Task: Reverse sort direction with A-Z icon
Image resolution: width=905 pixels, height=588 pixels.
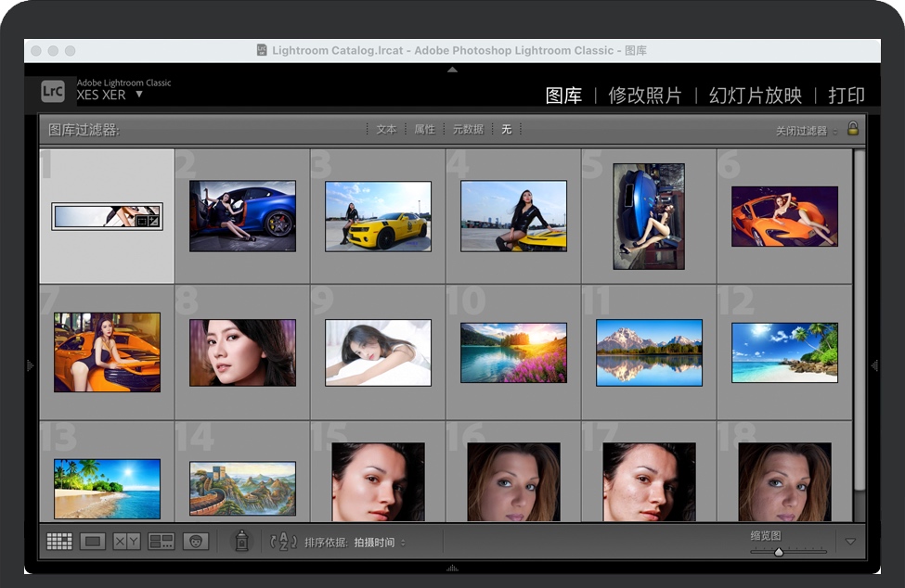Action: coord(284,542)
